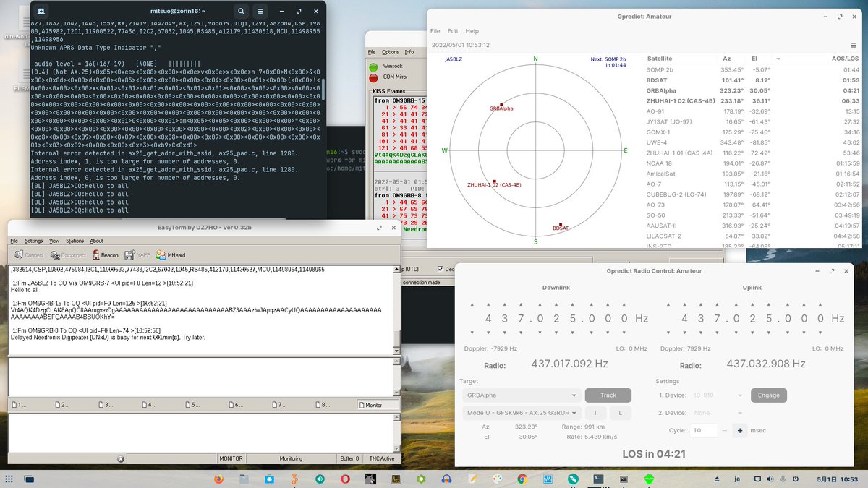Click the plus button beside Cycle
This screenshot has width=868, height=488.
coord(740,430)
